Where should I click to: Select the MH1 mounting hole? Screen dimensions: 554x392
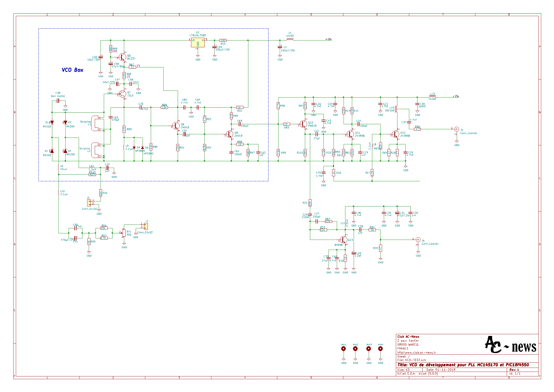pyautogui.click(x=343, y=349)
